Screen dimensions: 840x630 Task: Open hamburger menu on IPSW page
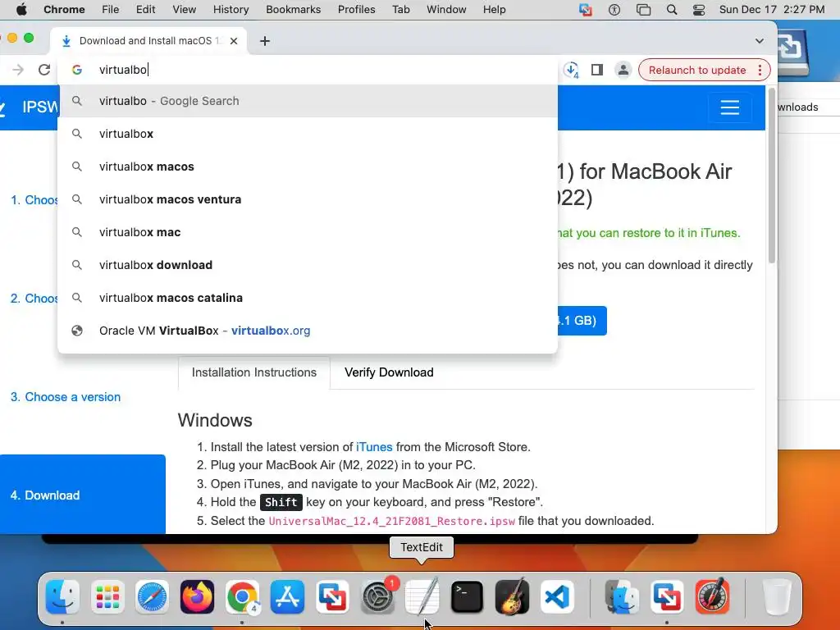click(x=729, y=107)
